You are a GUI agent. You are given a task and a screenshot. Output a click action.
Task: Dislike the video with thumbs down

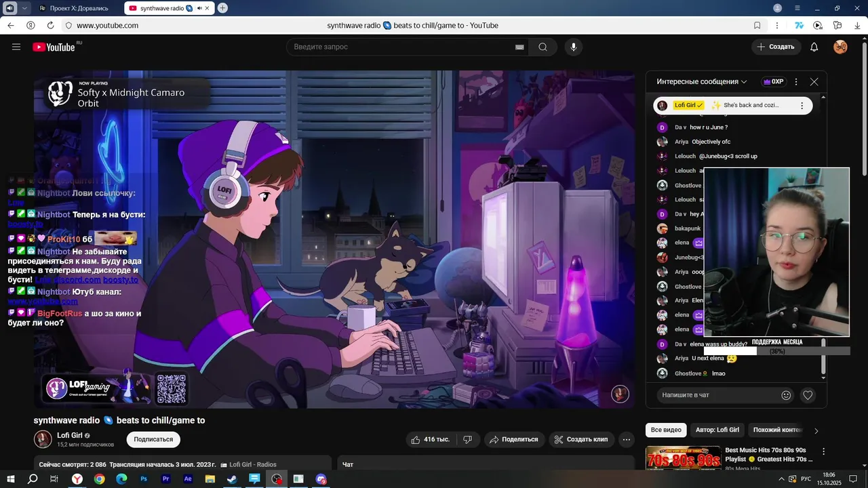[x=468, y=439]
